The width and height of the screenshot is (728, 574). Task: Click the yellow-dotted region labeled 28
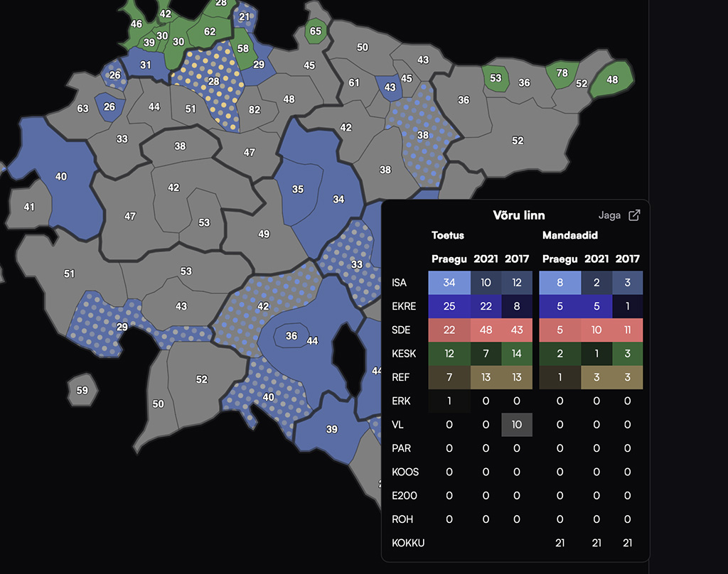click(x=213, y=82)
